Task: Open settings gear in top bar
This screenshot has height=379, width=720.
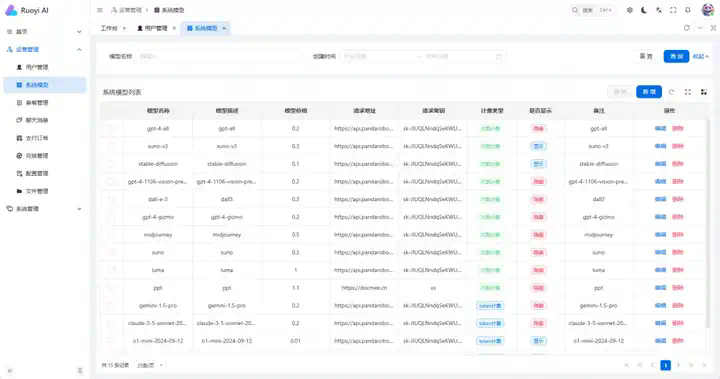Action: (630, 10)
